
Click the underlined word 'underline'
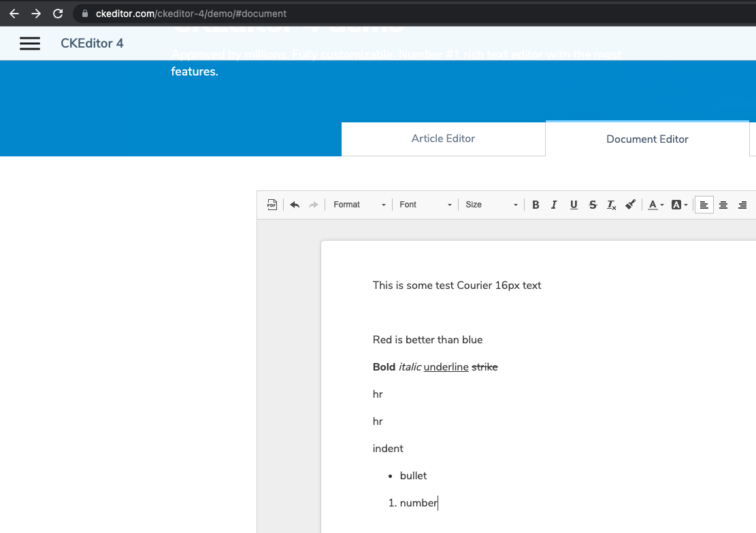coord(446,366)
